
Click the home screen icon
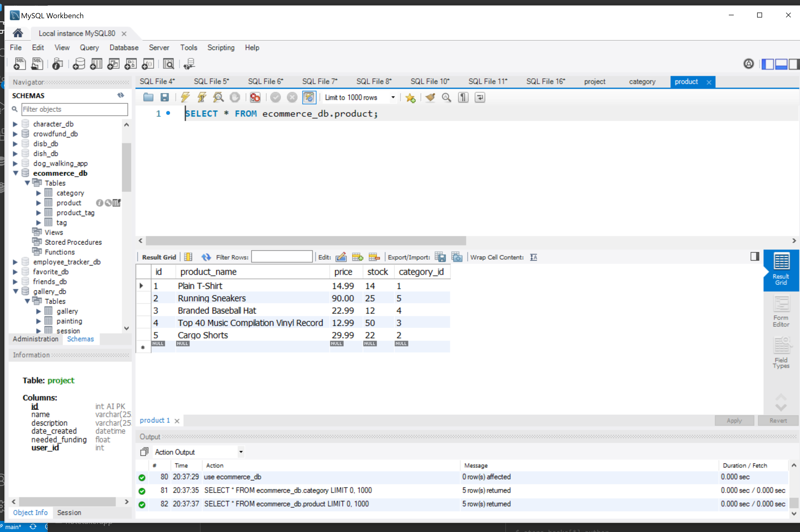pyautogui.click(x=18, y=33)
